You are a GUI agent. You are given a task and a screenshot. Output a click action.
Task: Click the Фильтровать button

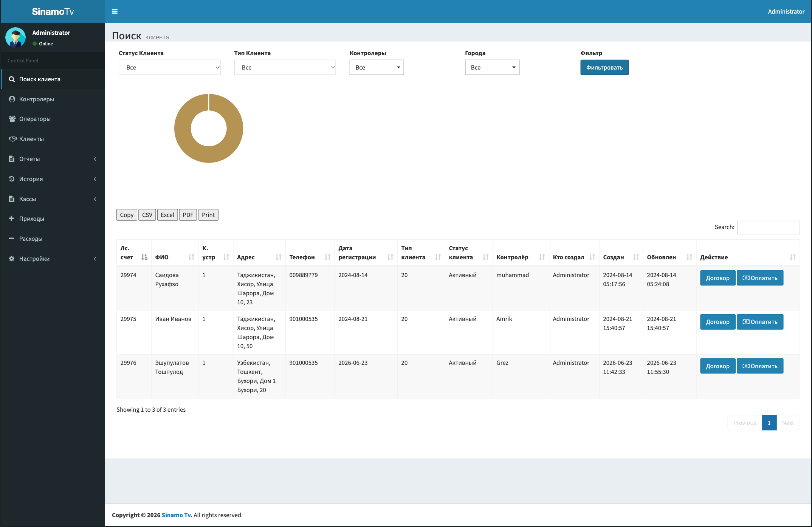click(x=604, y=67)
